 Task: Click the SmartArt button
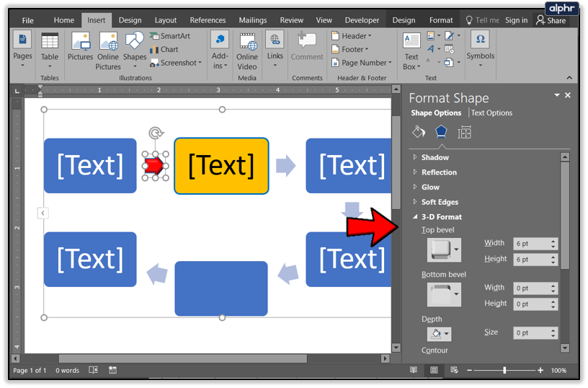(x=170, y=36)
